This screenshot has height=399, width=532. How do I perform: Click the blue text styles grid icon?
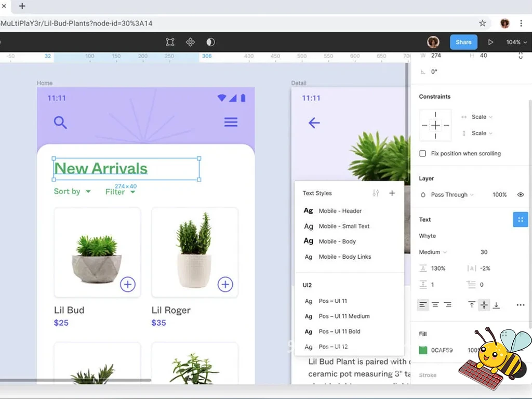520,220
